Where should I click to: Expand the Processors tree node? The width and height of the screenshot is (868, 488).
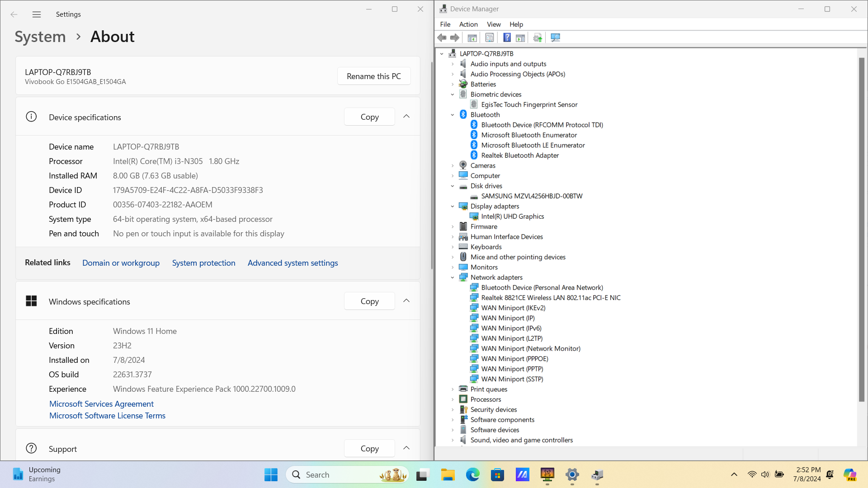point(453,399)
